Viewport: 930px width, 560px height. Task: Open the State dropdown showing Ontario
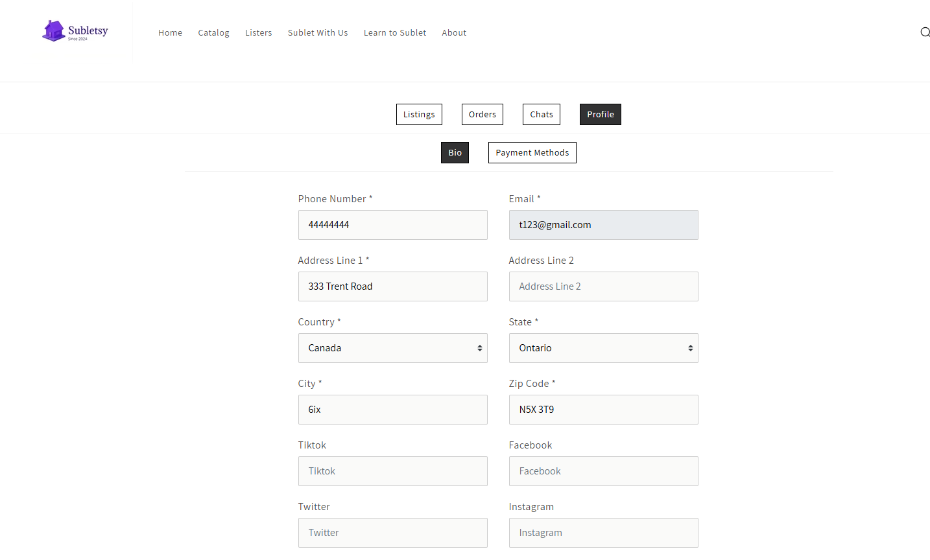point(603,348)
